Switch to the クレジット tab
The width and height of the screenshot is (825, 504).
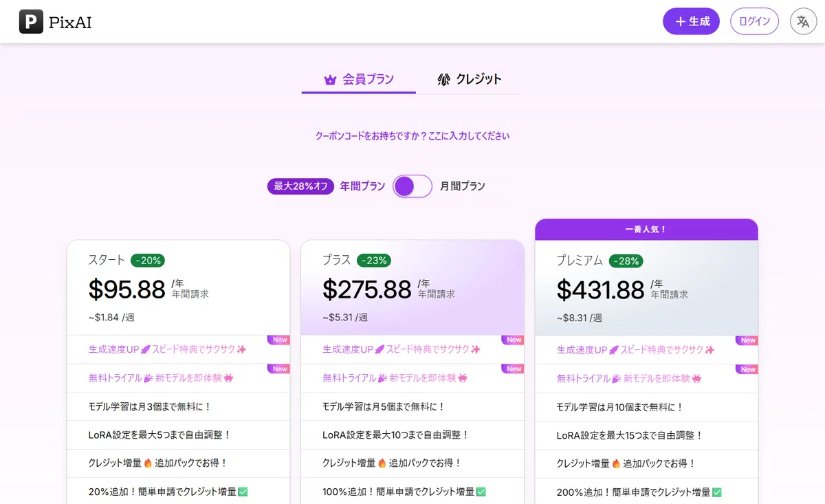470,80
